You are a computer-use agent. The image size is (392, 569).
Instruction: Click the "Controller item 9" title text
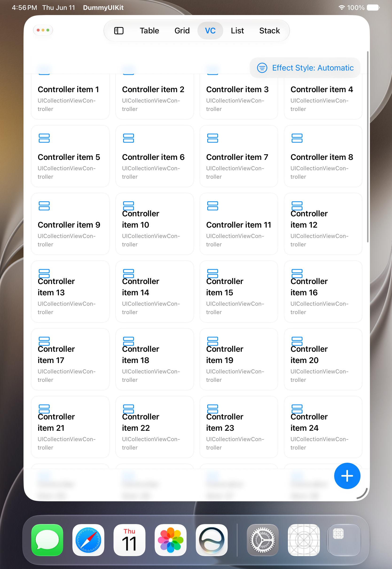pos(69,225)
